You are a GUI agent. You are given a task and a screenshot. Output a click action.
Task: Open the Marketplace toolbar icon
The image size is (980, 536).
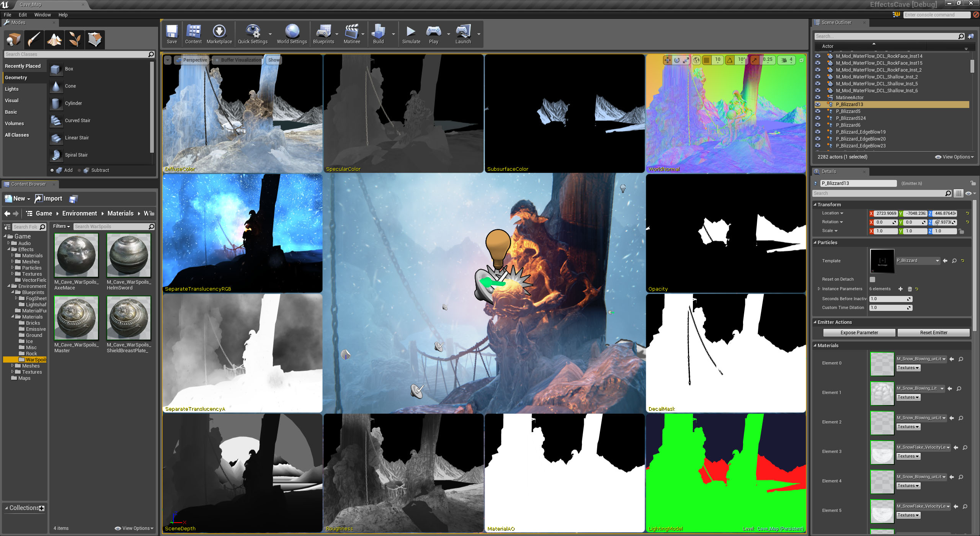point(219,34)
